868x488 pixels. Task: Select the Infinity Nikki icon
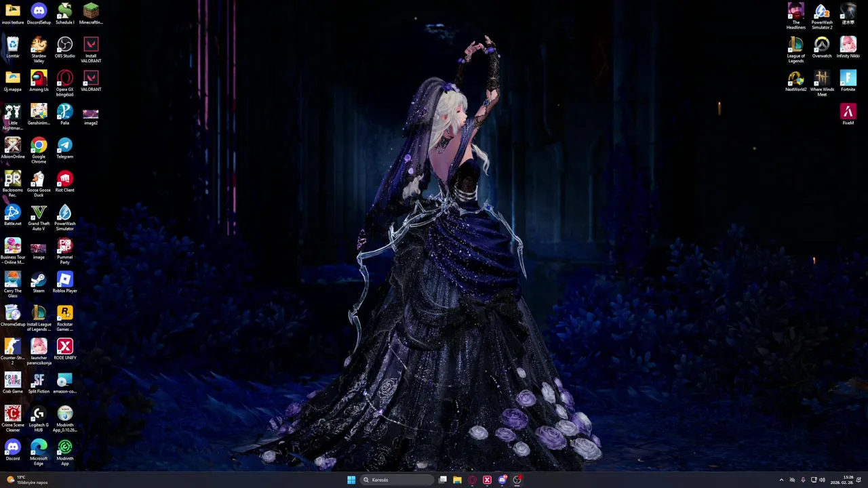848,47
